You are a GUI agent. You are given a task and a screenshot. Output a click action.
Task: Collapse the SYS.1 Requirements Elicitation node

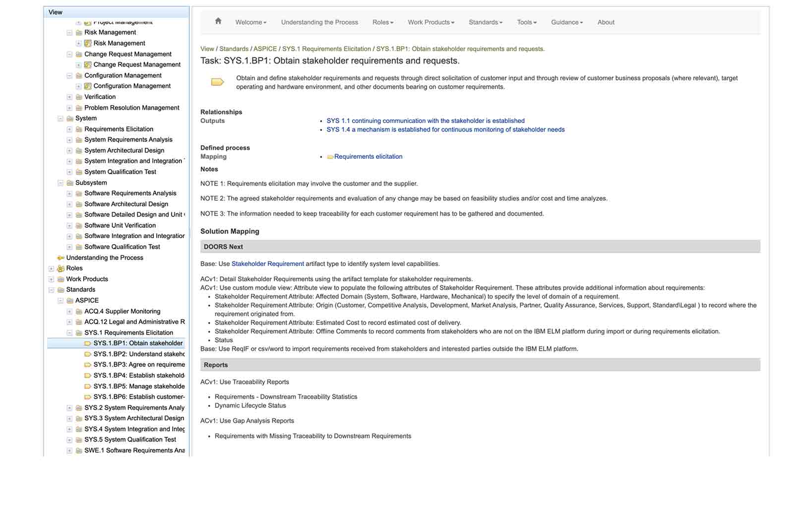pyautogui.click(x=69, y=333)
